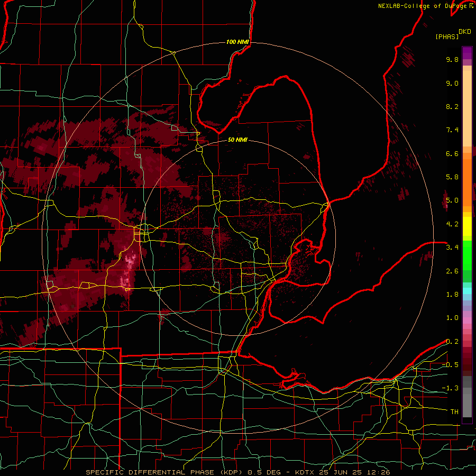The image size is (476, 476).
Task: Click the 8.2 value on the color scale
Action: pyautogui.click(x=452, y=106)
